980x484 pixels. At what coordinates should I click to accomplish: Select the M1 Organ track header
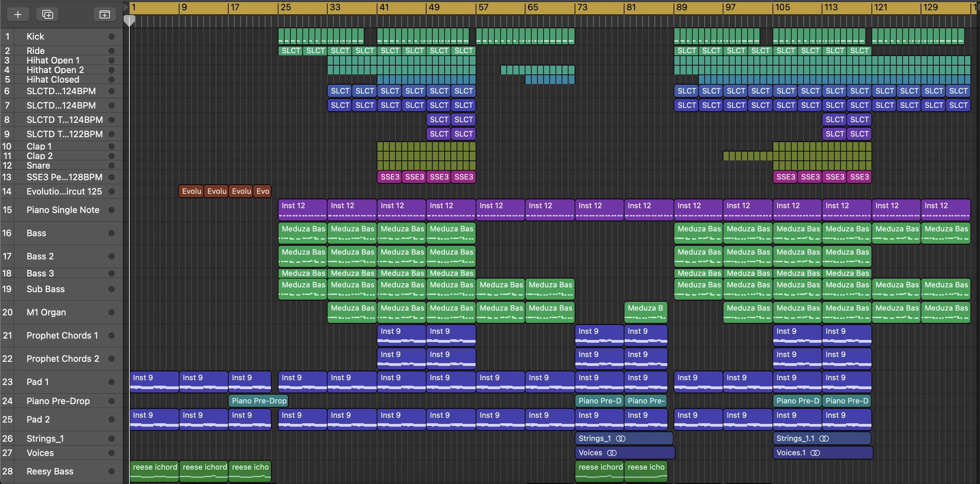(x=46, y=312)
